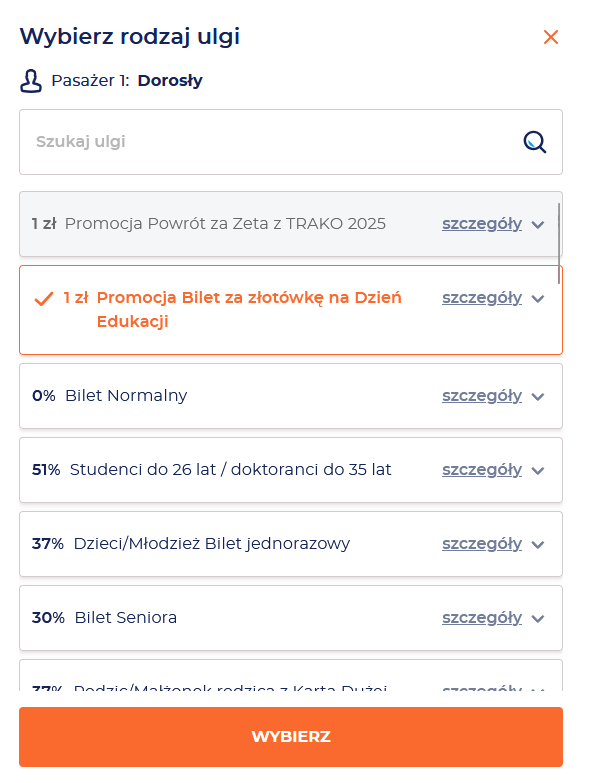Click the passenger silhouette icon

[x=31, y=81]
